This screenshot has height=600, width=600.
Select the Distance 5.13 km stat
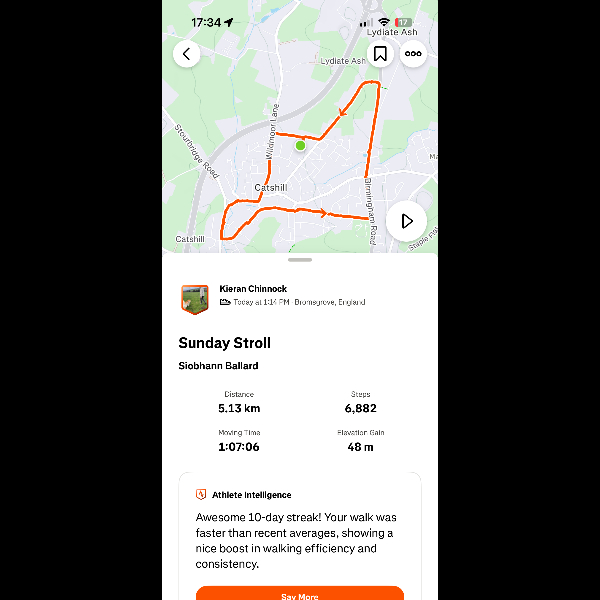[x=239, y=403]
